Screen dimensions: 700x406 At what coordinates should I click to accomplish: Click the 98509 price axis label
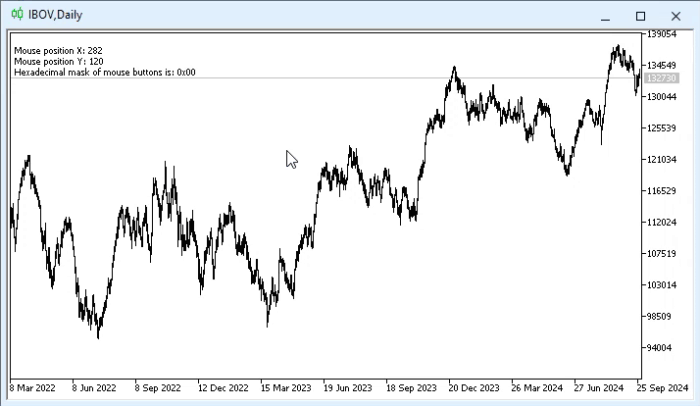(x=659, y=316)
